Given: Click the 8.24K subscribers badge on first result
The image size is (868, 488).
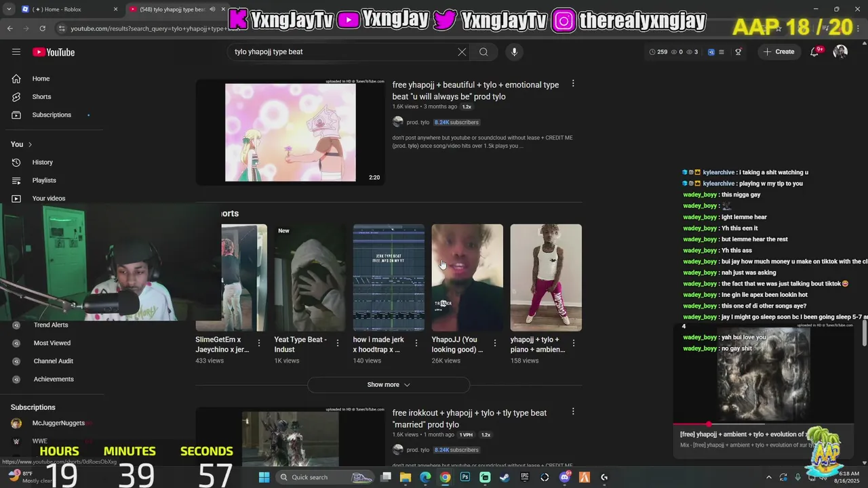Looking at the screenshot, I should pos(456,122).
